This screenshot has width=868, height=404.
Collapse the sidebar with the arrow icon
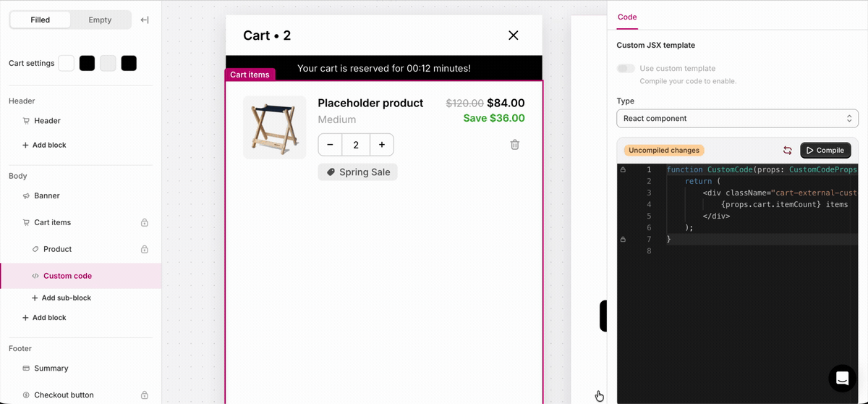coord(145,20)
